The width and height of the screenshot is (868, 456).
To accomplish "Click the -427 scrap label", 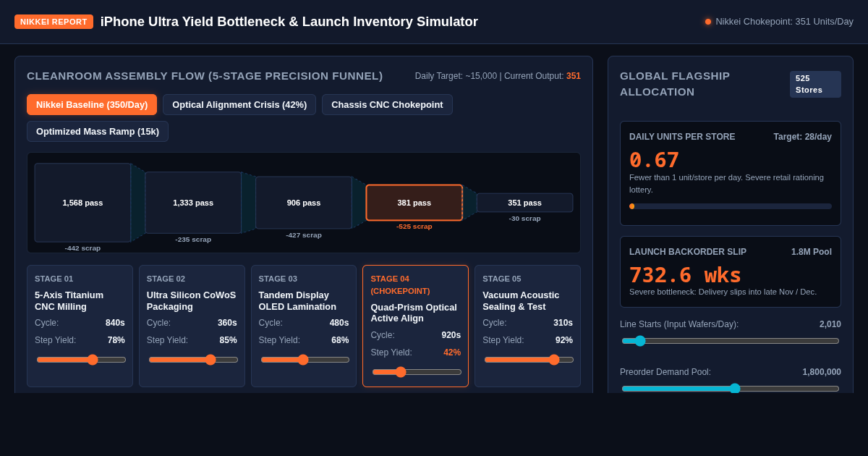I will pos(304,235).
